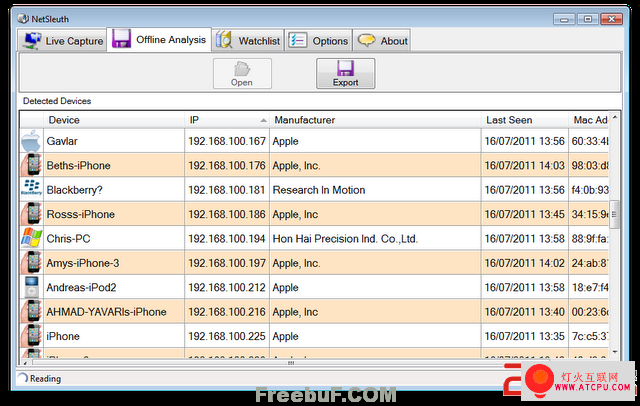Click the NetSleuth title bar icon
This screenshot has height=406, width=640.
pos(23,18)
